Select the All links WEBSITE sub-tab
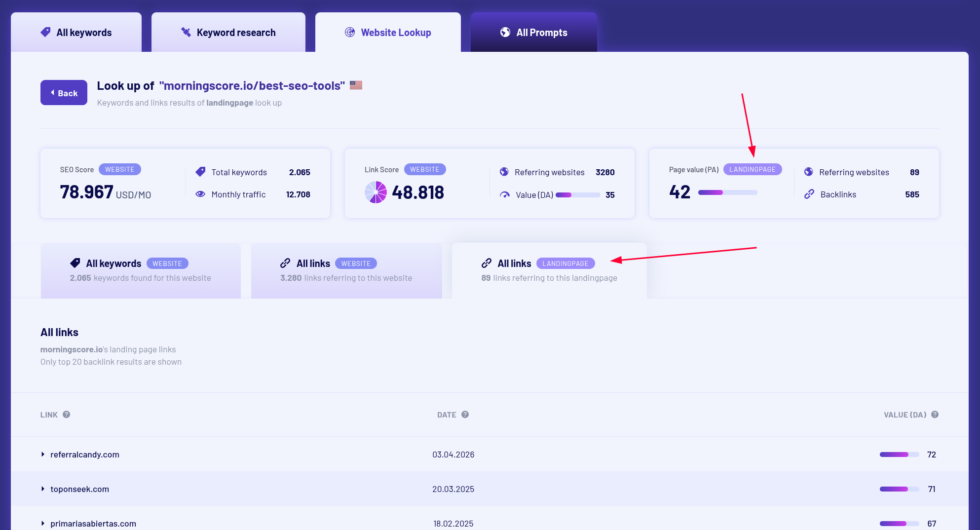Screen dimensions: 980x530 [346, 270]
